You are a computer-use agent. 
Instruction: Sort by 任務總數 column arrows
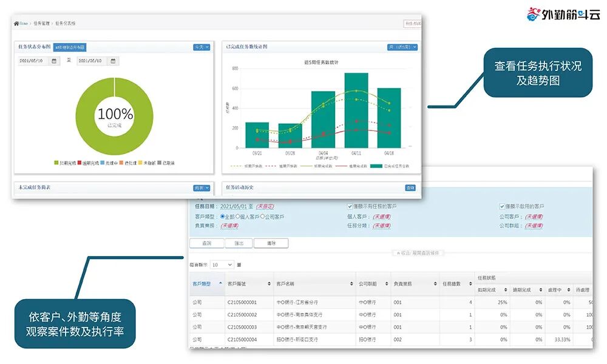click(x=471, y=284)
